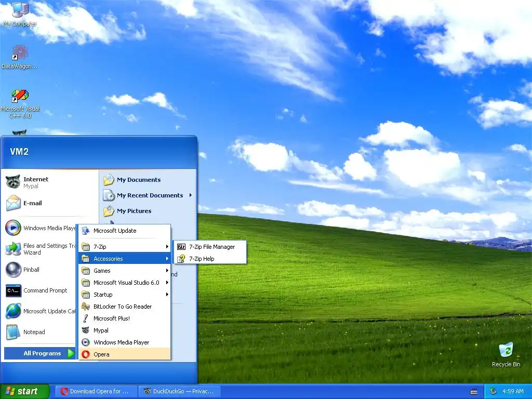
Task: Launch Opera from programs list
Action: (125, 354)
